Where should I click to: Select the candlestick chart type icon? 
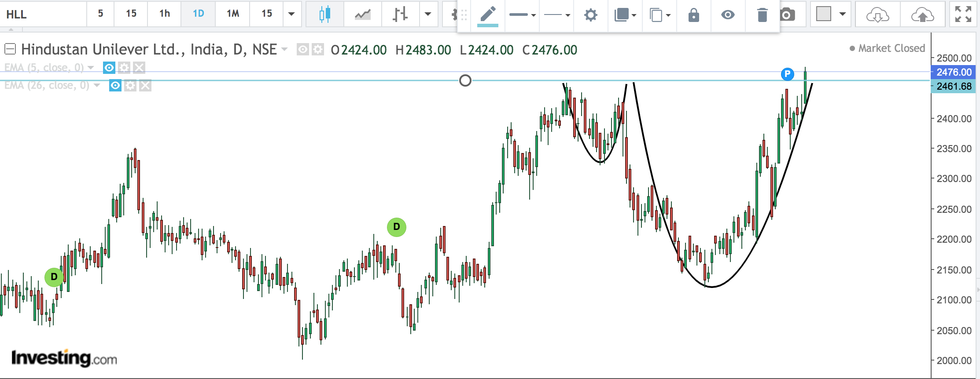324,14
